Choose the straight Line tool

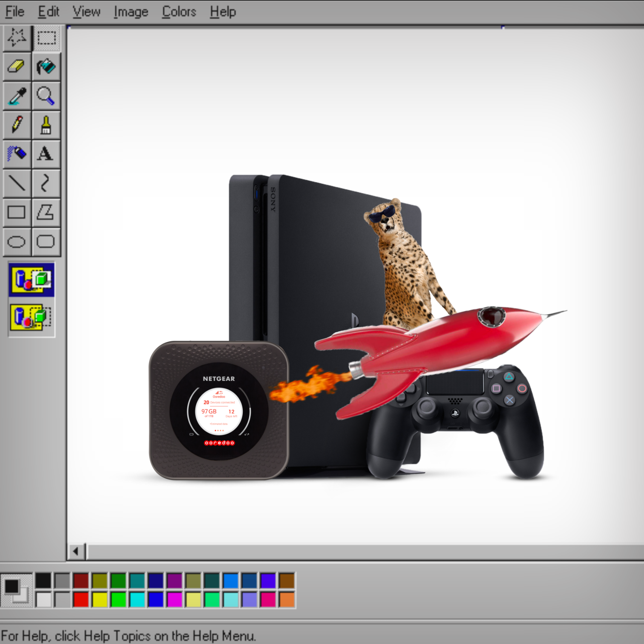coord(17,183)
